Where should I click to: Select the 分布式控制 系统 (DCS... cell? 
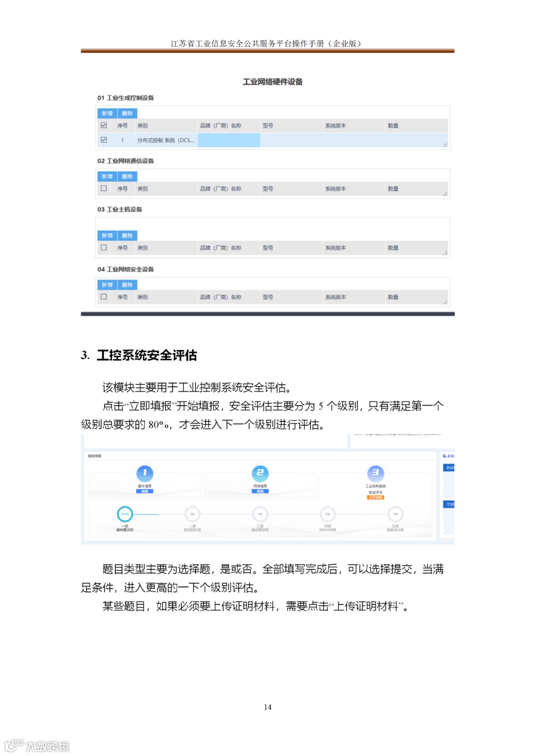[x=166, y=140]
